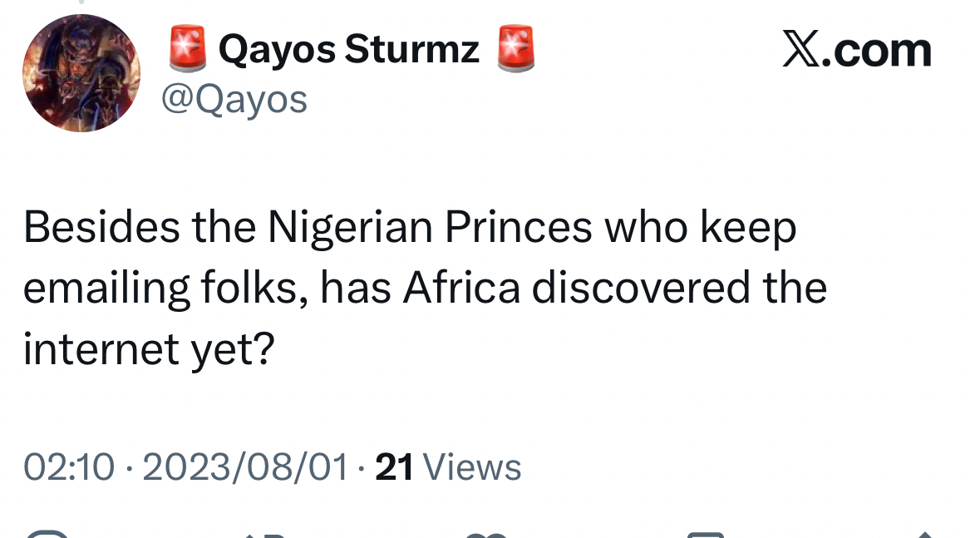
Task: Open the @Qayos handle link
Action: [x=234, y=100]
